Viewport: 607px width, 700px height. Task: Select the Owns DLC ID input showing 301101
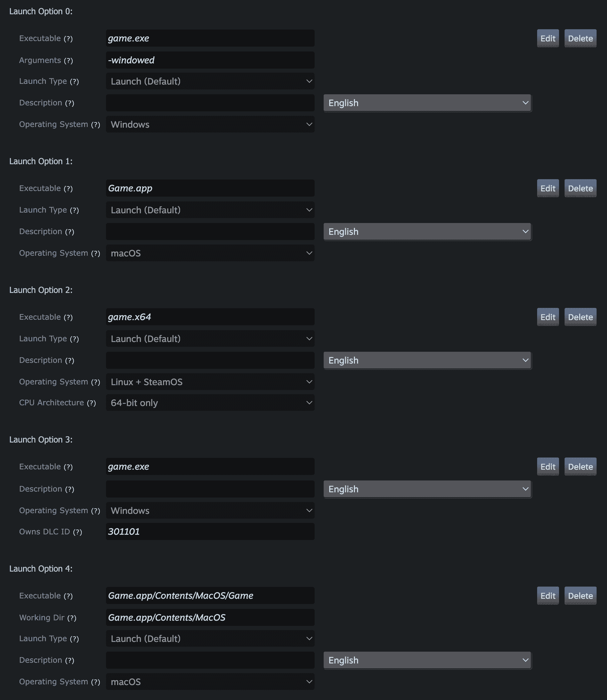(210, 532)
